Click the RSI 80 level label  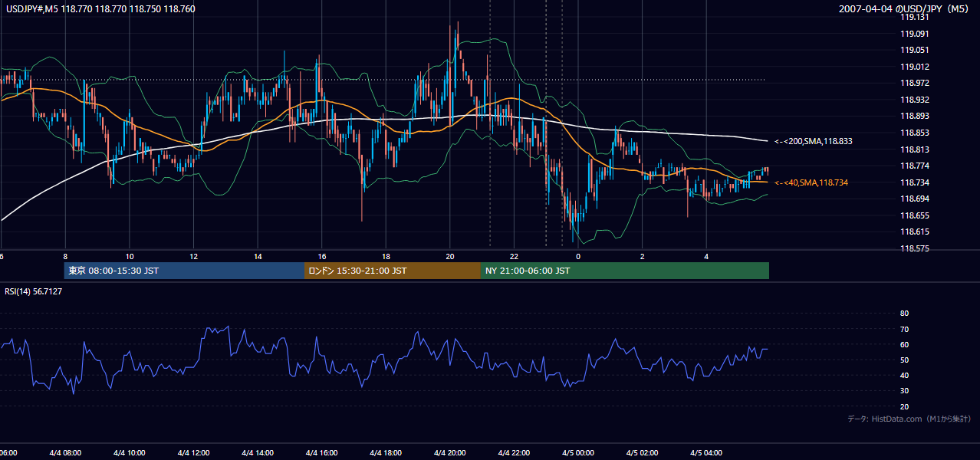click(904, 314)
